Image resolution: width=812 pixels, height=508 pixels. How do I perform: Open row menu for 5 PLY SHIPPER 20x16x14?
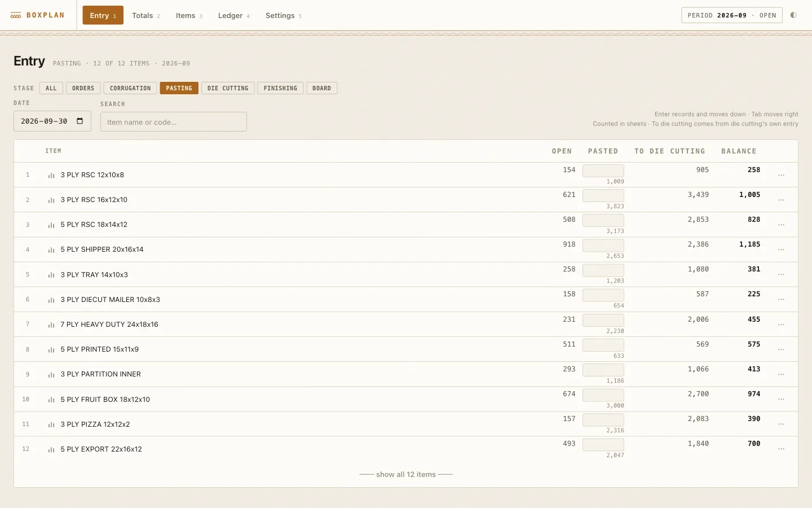tap(781, 250)
